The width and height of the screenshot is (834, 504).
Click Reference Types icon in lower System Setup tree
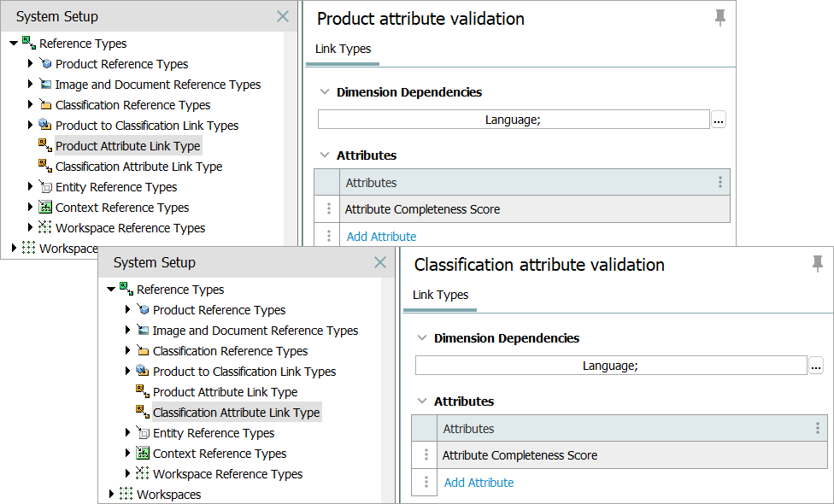tap(126, 290)
